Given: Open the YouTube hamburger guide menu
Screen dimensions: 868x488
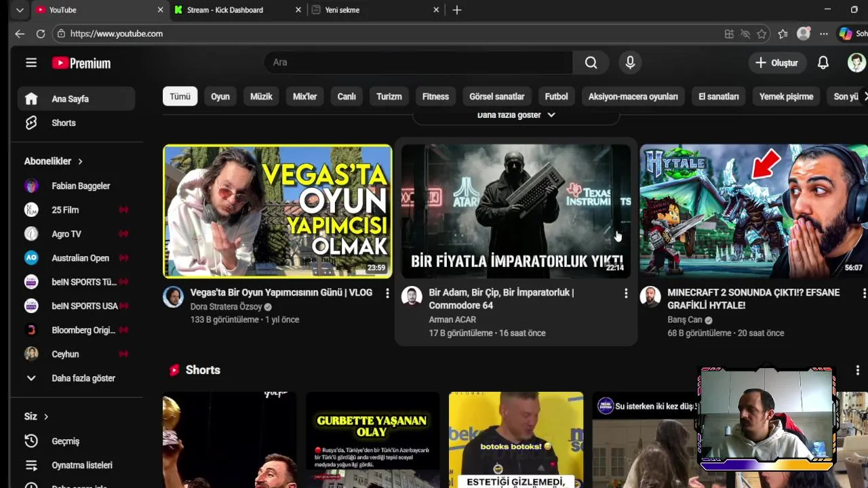Looking at the screenshot, I should [31, 63].
